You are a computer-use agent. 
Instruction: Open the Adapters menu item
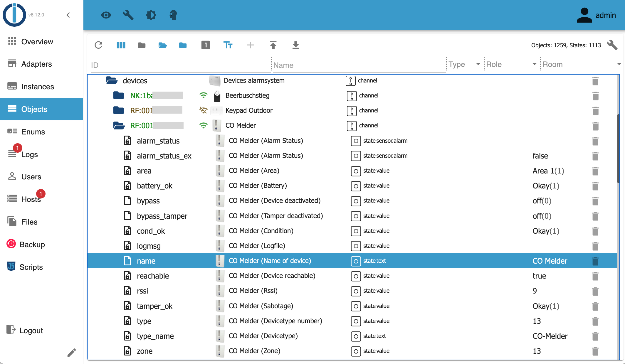point(36,64)
